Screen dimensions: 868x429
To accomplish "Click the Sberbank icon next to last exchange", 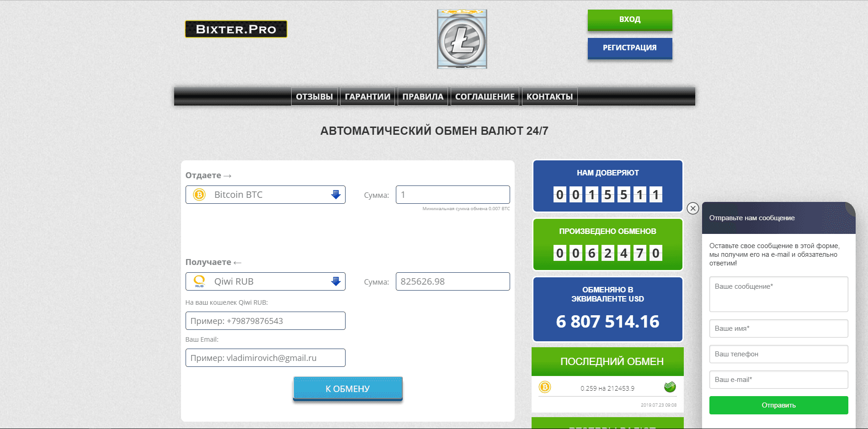I will [x=669, y=387].
